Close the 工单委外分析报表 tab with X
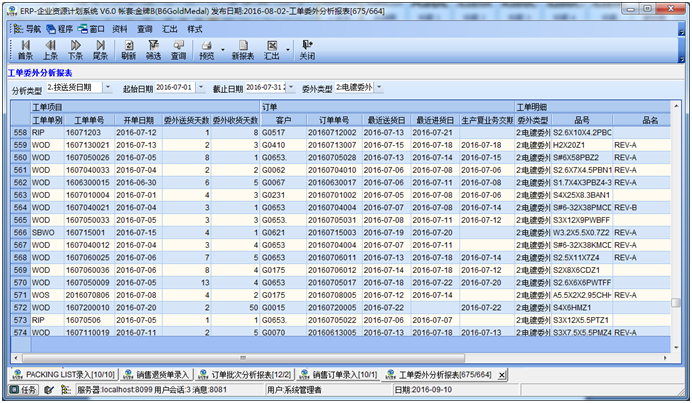692x403 pixels. point(502,375)
